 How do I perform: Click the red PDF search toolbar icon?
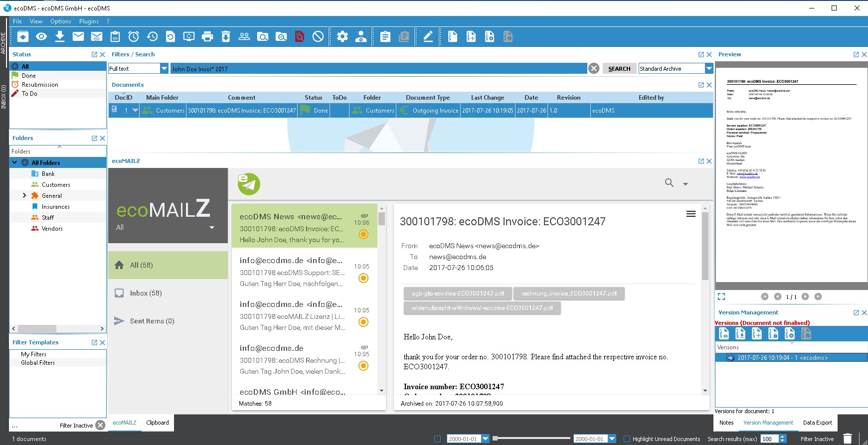point(300,36)
